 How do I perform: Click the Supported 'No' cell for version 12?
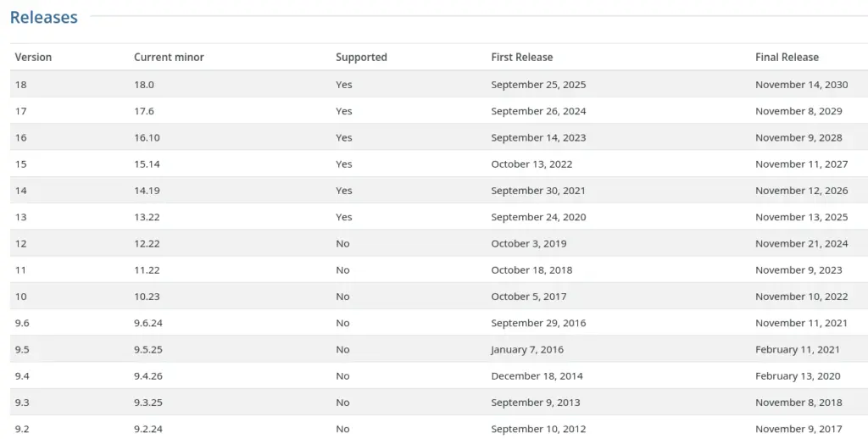point(342,243)
